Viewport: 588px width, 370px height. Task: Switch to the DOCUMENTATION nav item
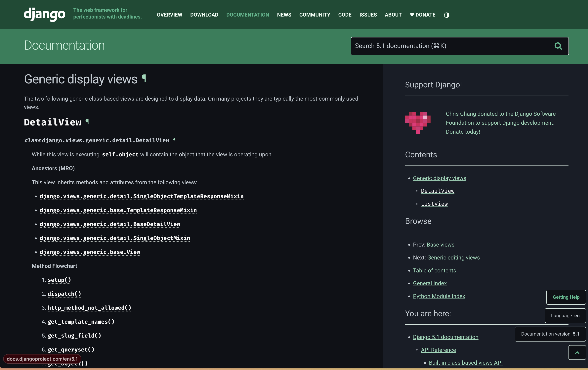[247, 15]
